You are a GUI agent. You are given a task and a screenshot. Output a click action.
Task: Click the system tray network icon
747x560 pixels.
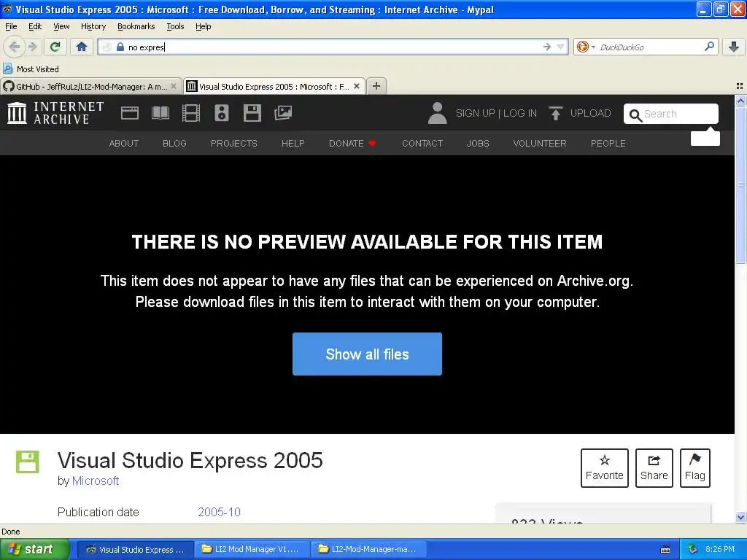tap(693, 550)
